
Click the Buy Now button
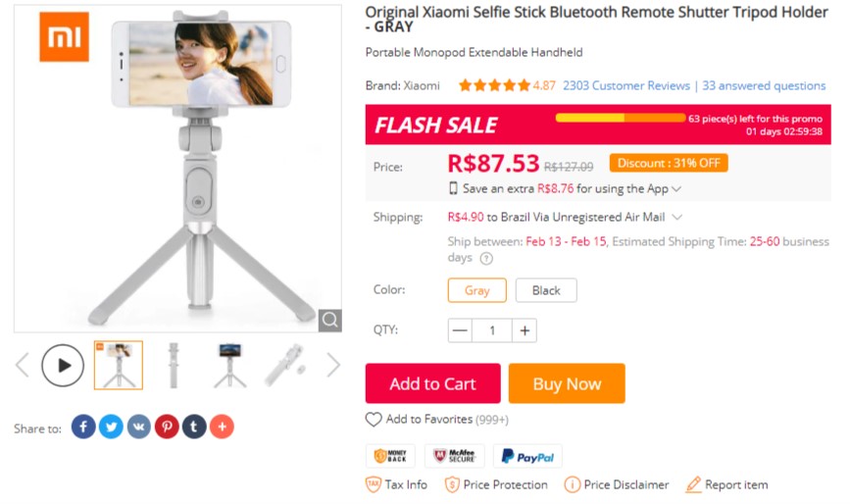coord(567,383)
